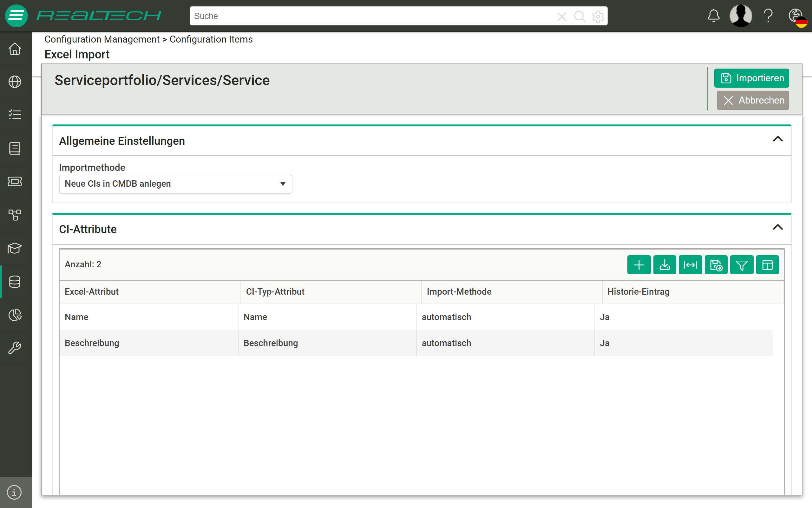Open the book sidebar icon
The height and width of the screenshot is (508, 812).
coord(15,148)
